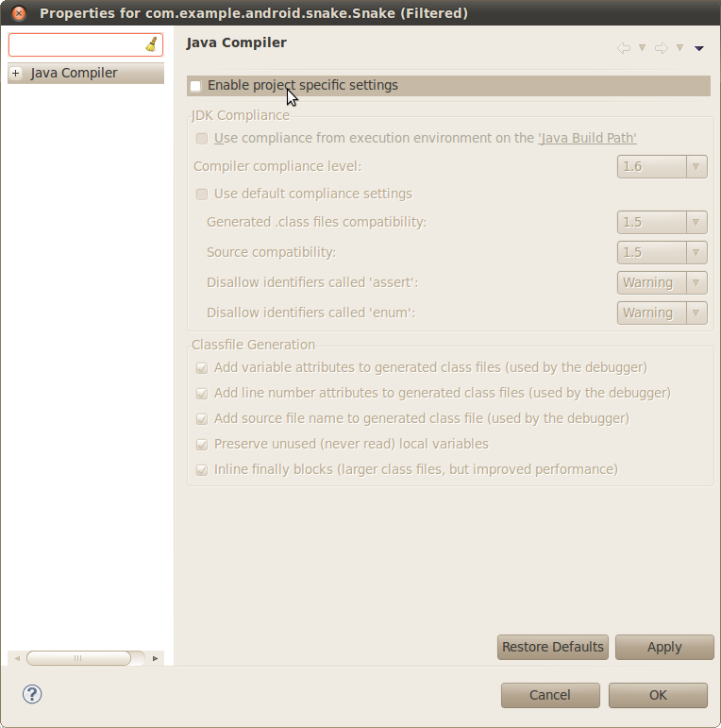
Task: Open forward history dropdown arrow
Action: [679, 47]
